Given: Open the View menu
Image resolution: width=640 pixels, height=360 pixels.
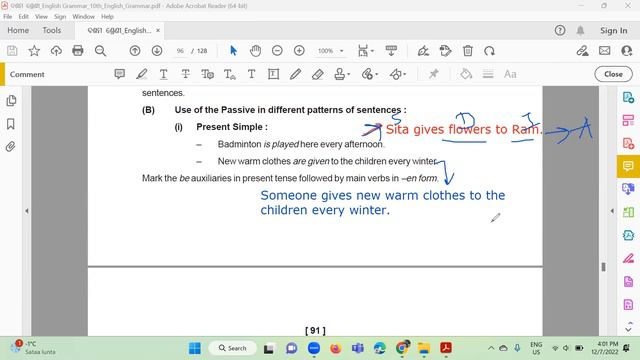Looking at the screenshot, I should [x=41, y=16].
